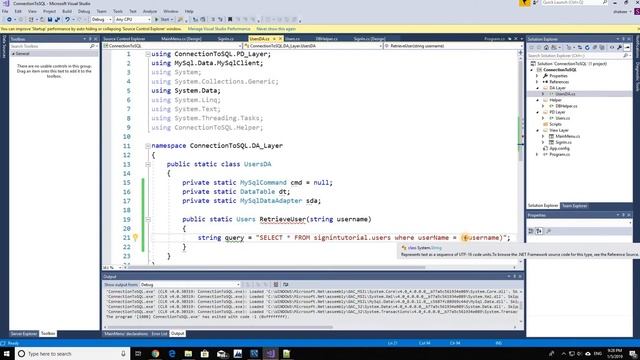Select App.config in Solution Explorer
640x360 pixels.
coord(559,148)
